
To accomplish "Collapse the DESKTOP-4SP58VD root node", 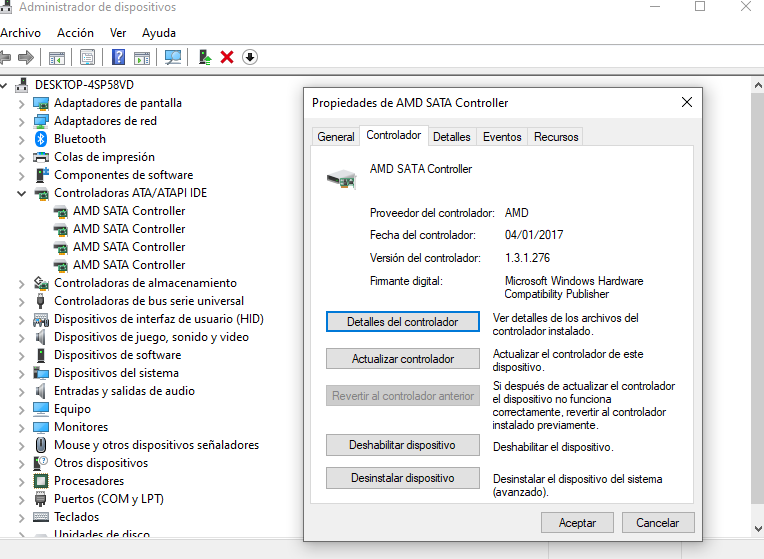I will pos(4,86).
